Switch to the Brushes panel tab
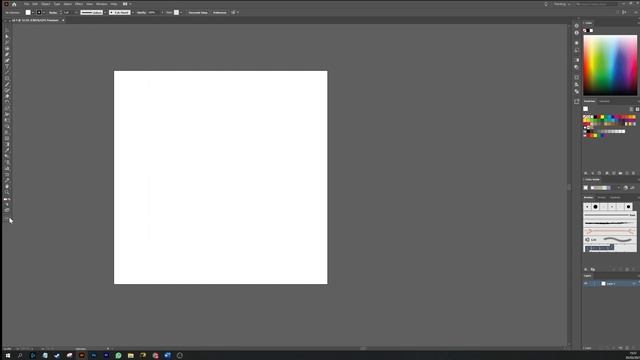Viewport: 640px width, 360px height. tap(589, 198)
